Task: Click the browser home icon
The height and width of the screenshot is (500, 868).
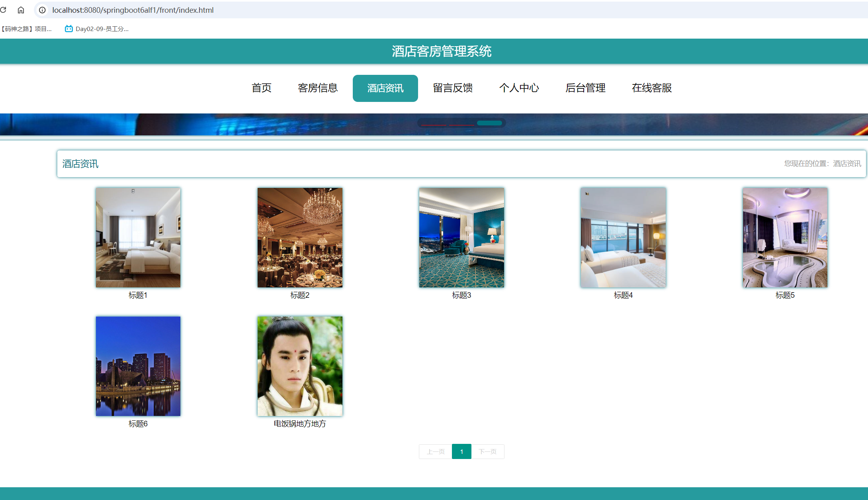Action: pos(21,10)
